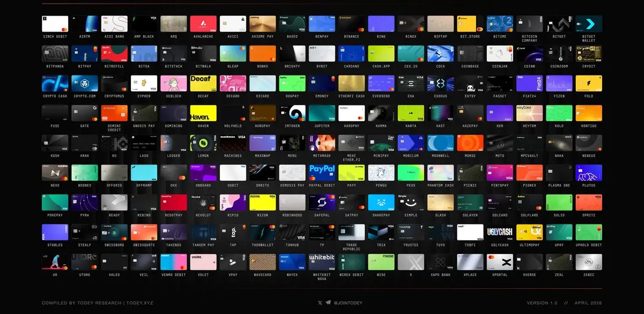The height and width of the screenshot is (314, 644).
Task: Click the PHANTOM CASH label text
Action: click(441, 185)
